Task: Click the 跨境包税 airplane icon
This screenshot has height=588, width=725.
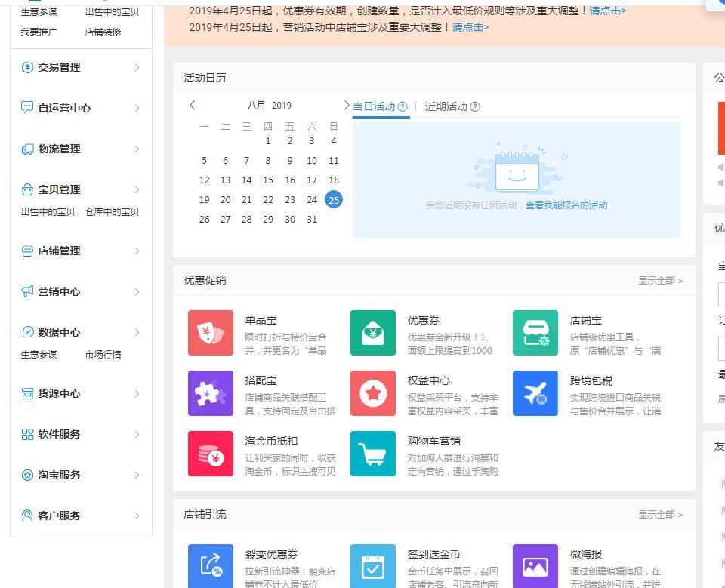Action: [535, 393]
